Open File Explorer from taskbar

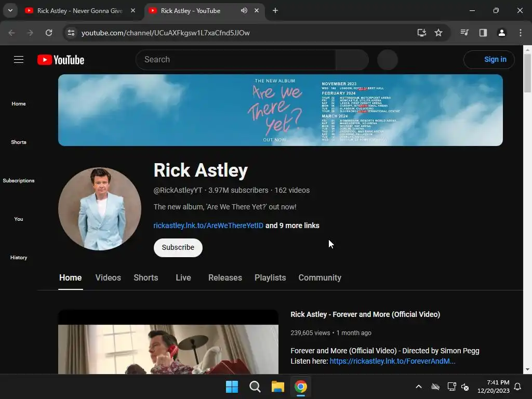[x=277, y=387]
